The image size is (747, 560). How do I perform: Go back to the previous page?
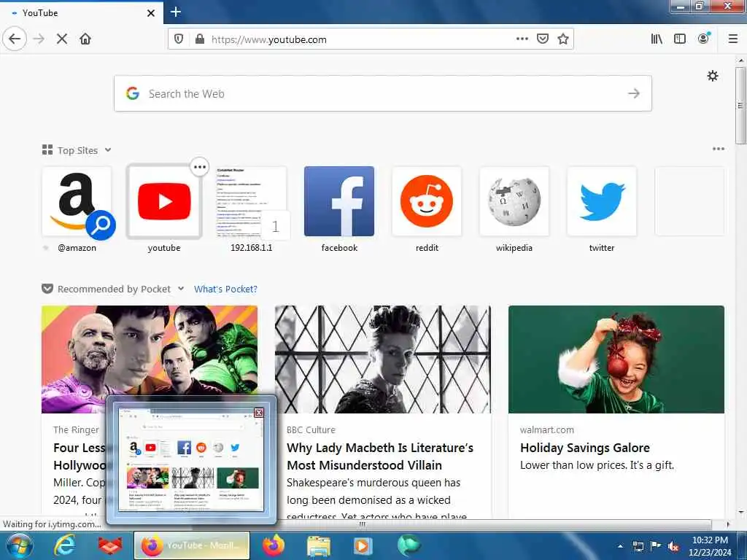coord(15,39)
